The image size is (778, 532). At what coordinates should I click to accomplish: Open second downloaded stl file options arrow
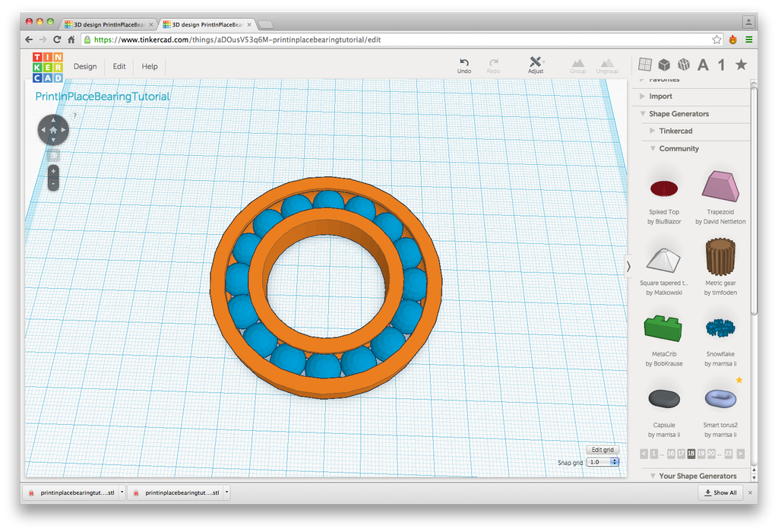tap(226, 492)
